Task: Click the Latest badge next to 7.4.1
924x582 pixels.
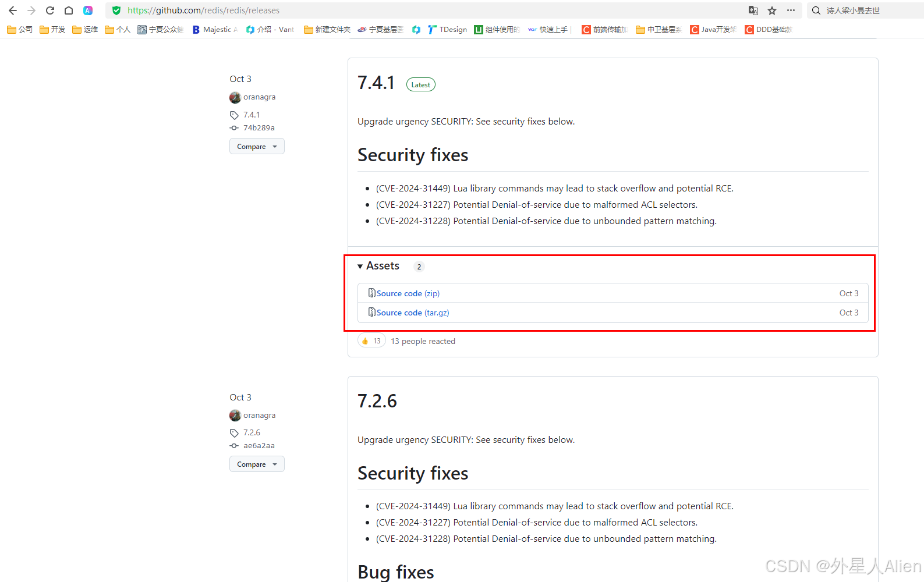Action: pos(420,84)
